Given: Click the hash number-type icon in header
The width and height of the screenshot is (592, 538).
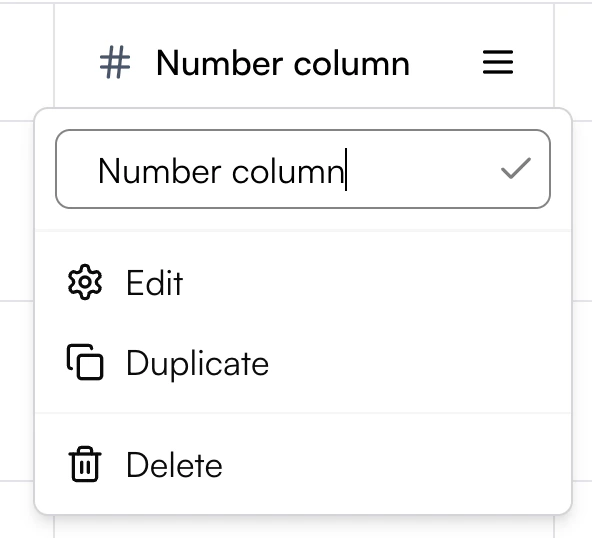Looking at the screenshot, I should (115, 62).
